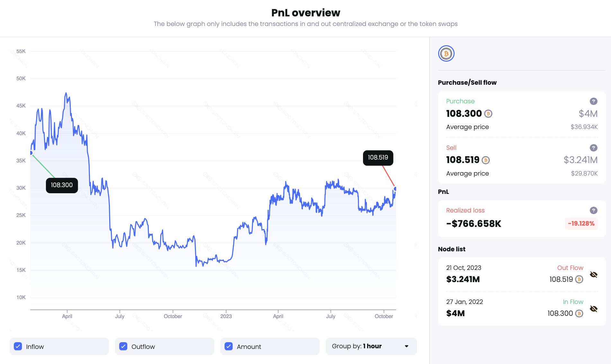Image resolution: width=611 pixels, height=364 pixels.
Task: Click the Bitcoin icon in the In Flow entry
Action: click(x=579, y=313)
